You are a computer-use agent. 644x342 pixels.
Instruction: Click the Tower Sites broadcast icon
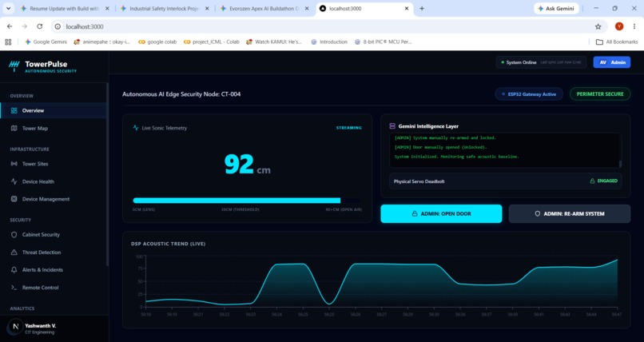14,164
